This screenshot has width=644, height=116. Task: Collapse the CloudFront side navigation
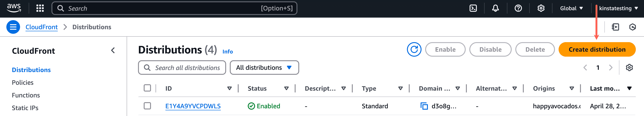[x=113, y=51]
